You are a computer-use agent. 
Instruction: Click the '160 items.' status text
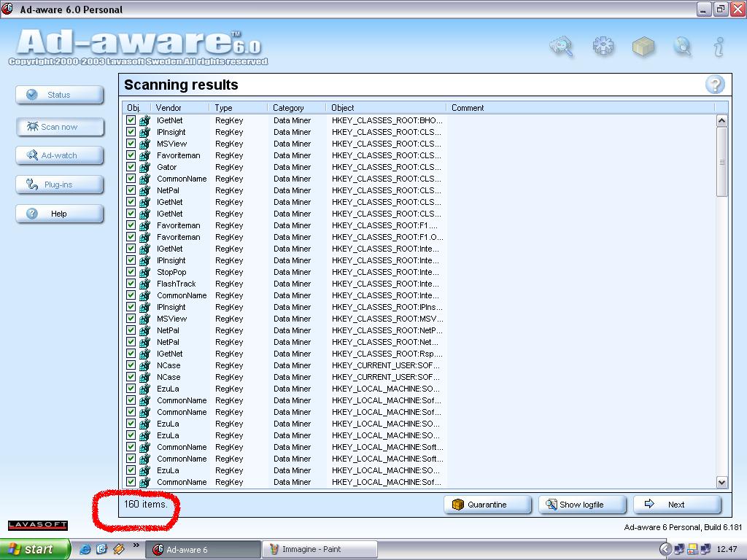(146, 504)
